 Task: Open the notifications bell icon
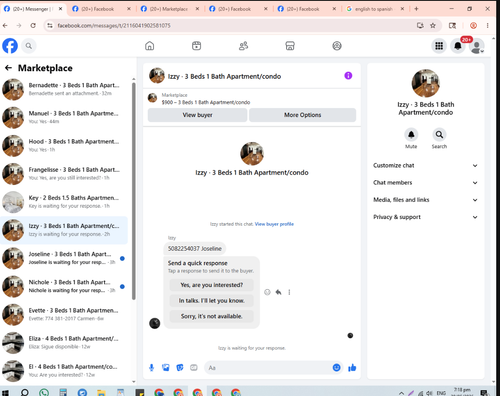pyautogui.click(x=458, y=46)
